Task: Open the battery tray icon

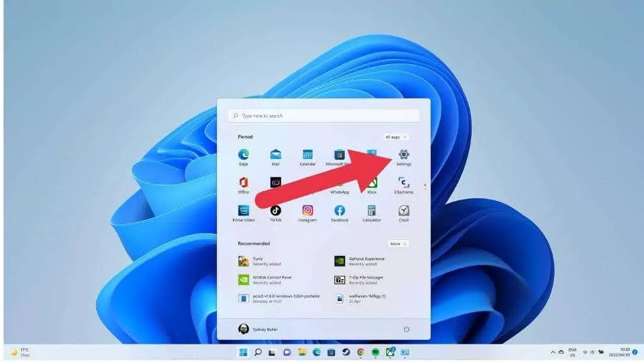Action: (601, 352)
